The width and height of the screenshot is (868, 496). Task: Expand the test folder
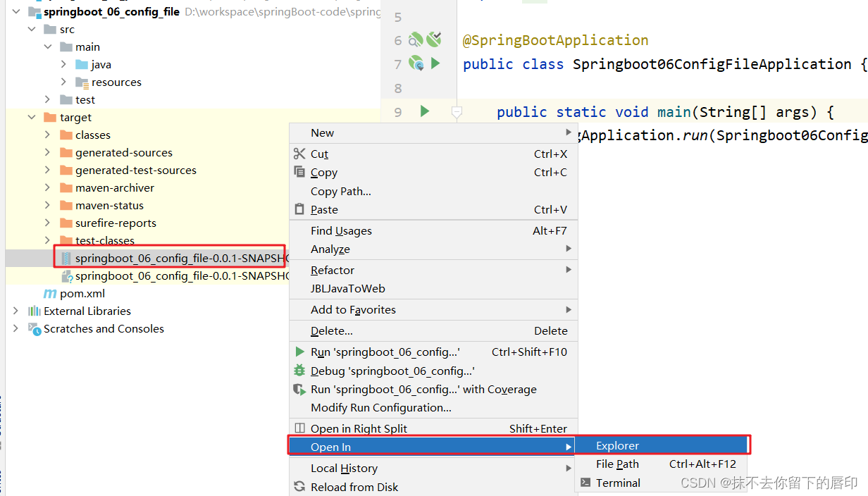coord(48,99)
